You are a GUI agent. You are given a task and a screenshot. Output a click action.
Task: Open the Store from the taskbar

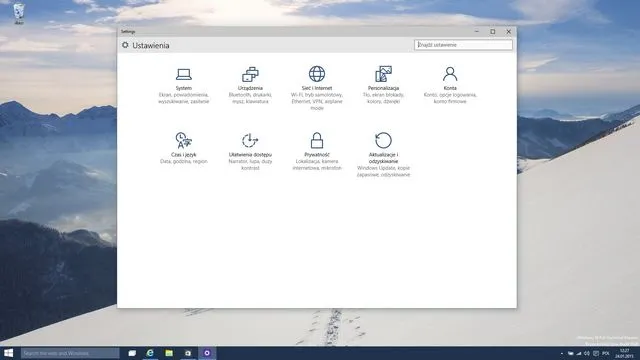[188, 353]
